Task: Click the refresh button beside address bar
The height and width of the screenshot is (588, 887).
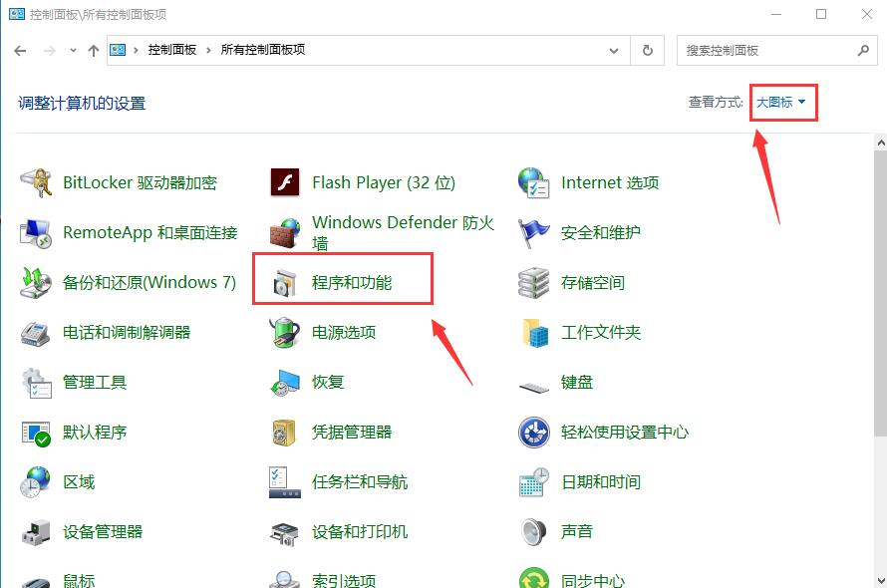Action: [x=648, y=50]
